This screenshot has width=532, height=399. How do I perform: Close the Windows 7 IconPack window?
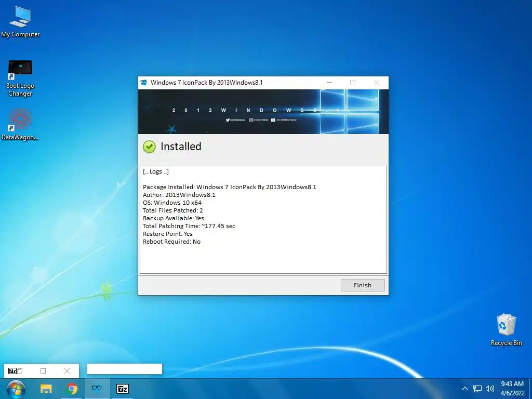click(x=376, y=83)
